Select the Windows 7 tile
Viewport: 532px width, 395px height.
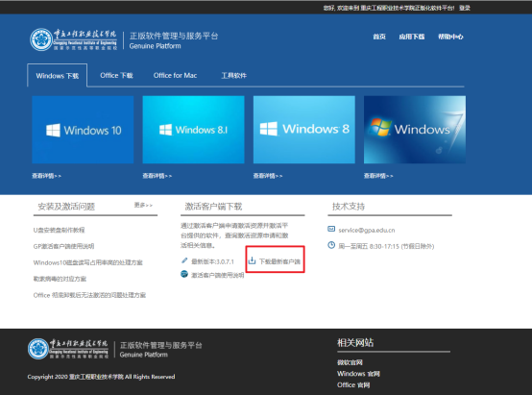click(x=415, y=130)
